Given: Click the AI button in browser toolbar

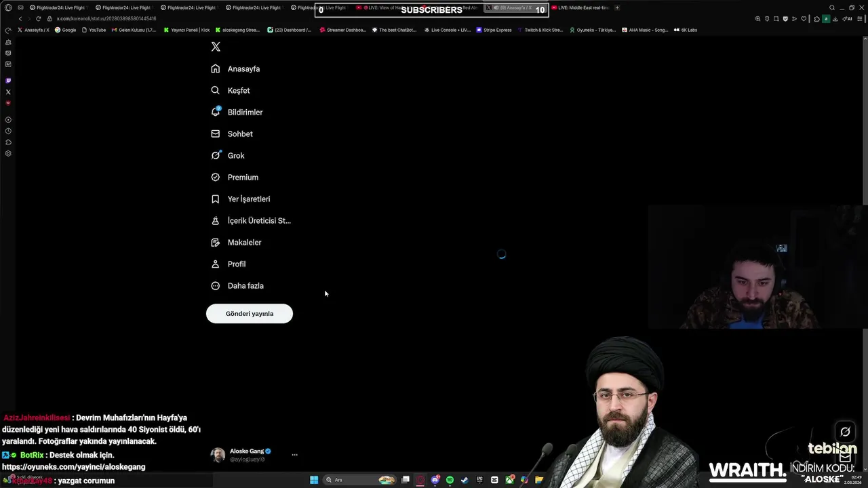Looking at the screenshot, I should tap(848, 19).
